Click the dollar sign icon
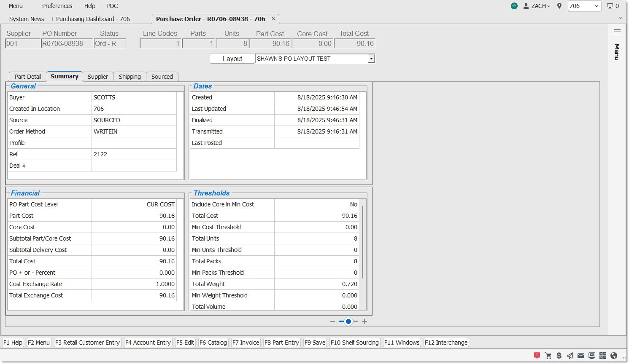The image size is (629, 364). point(559,356)
